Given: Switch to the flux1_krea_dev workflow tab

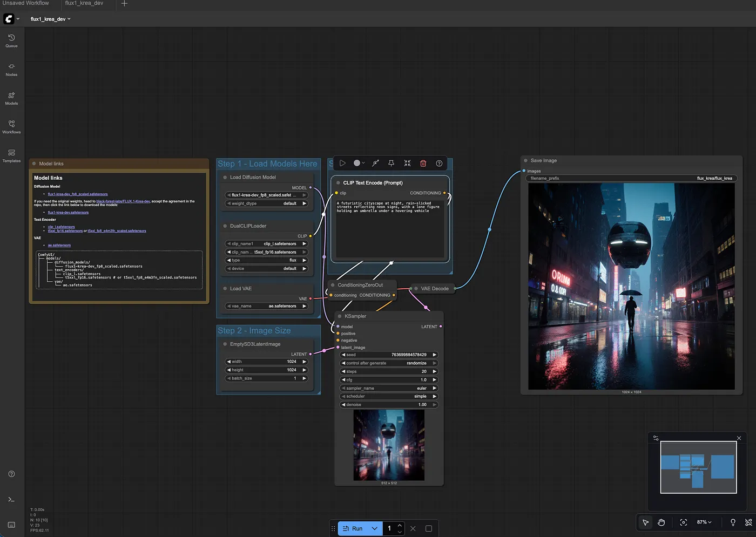Looking at the screenshot, I should tap(84, 4).
